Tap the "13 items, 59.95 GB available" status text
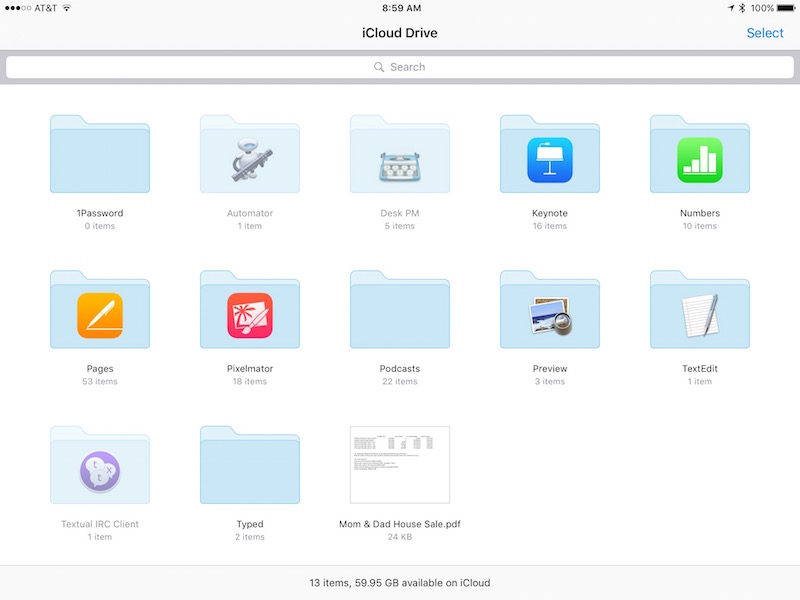This screenshot has width=800, height=600. coord(400,583)
